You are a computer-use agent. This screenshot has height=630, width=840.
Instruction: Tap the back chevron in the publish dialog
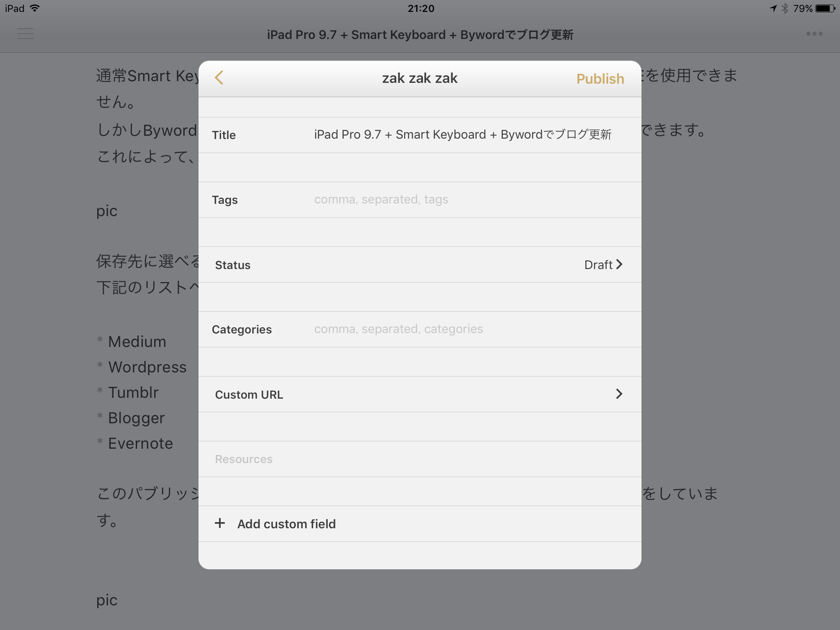point(219,78)
